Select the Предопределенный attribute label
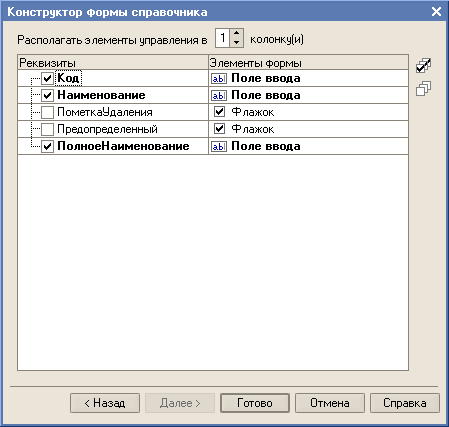449x427 pixels. (107, 129)
